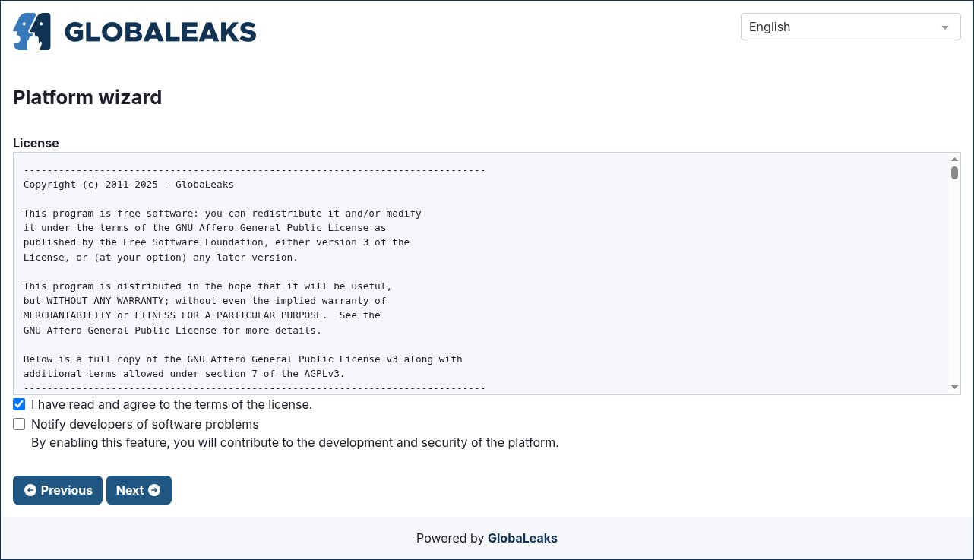Toggle agreement via 'I have read and agree' label
974x560 pixels.
tap(172, 404)
